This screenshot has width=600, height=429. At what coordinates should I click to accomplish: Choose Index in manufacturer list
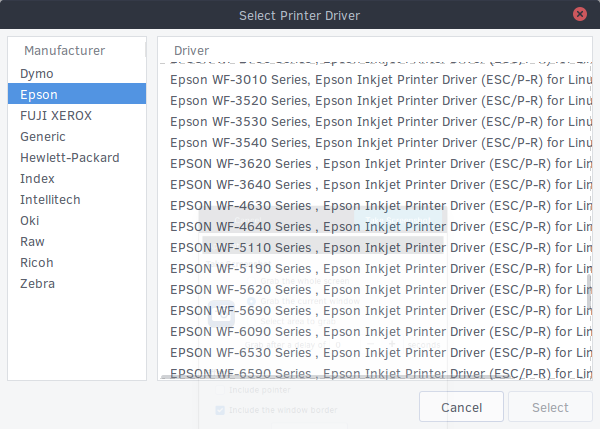click(77, 178)
